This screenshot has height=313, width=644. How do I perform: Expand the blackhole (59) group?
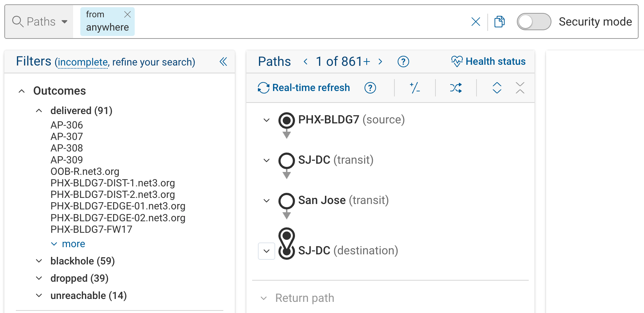(x=39, y=261)
